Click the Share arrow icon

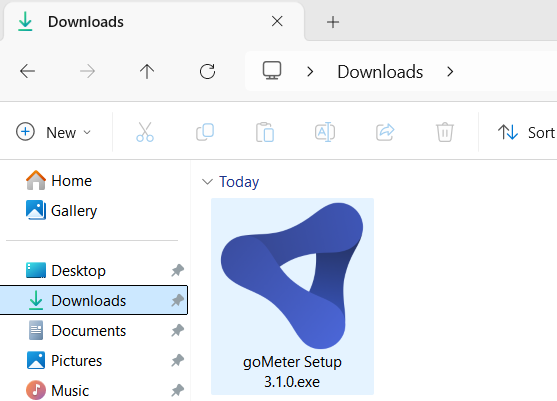[385, 132]
